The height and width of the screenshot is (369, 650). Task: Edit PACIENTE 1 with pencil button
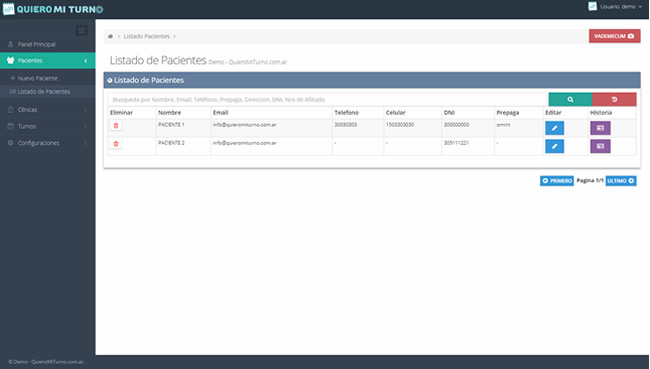[554, 128]
